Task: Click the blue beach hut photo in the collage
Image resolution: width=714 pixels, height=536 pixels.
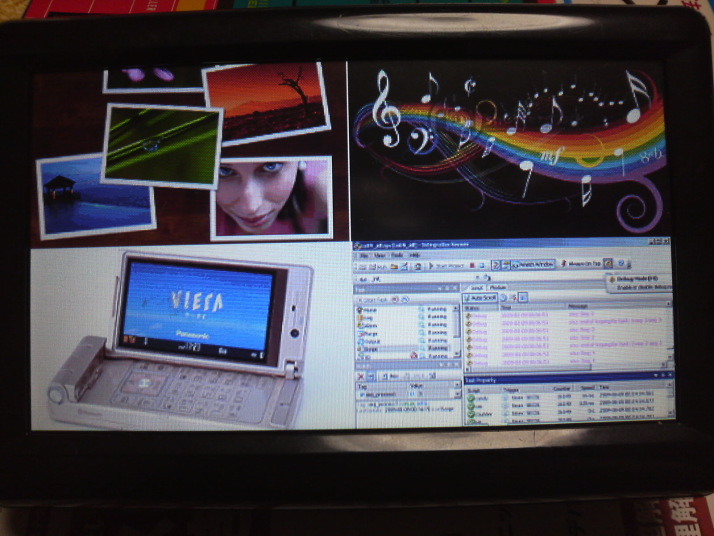Action: (97, 197)
